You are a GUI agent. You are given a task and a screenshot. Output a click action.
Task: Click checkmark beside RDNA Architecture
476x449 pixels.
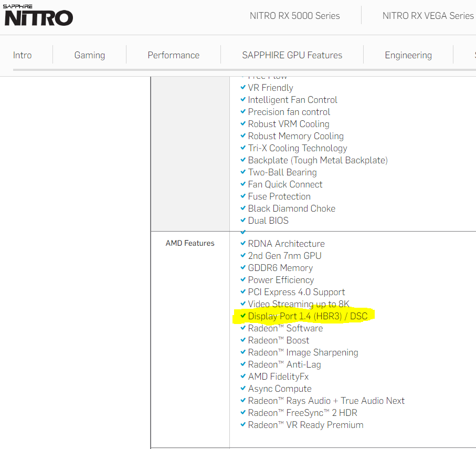pos(243,243)
